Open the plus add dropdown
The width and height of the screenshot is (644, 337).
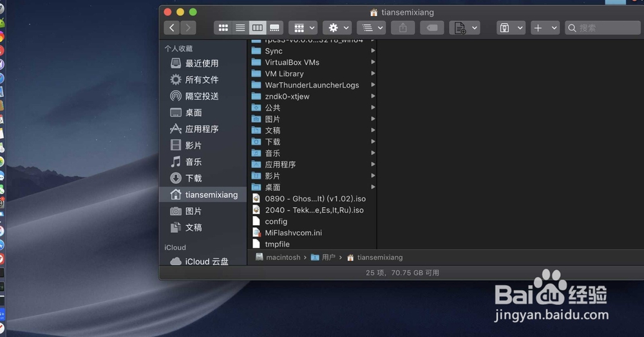coord(545,28)
